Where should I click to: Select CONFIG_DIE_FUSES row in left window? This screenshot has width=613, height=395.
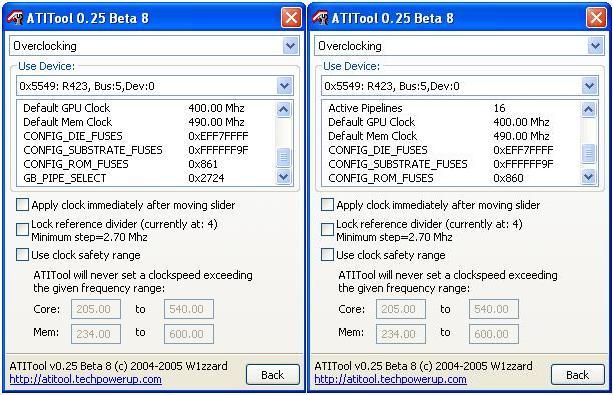click(147, 136)
